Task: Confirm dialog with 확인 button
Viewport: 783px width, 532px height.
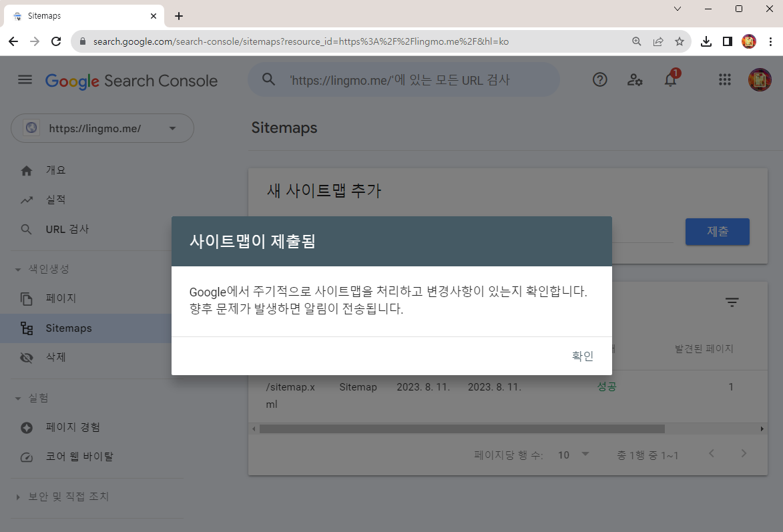Action: point(582,356)
